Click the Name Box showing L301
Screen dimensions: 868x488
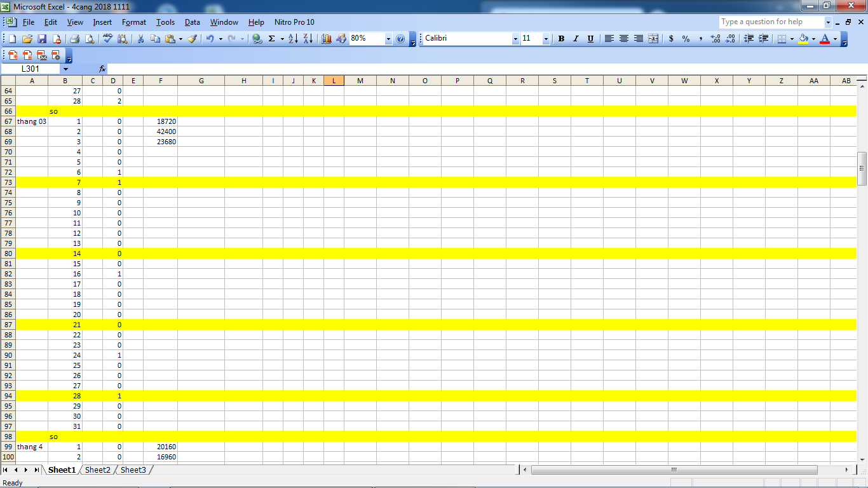pyautogui.click(x=31, y=69)
